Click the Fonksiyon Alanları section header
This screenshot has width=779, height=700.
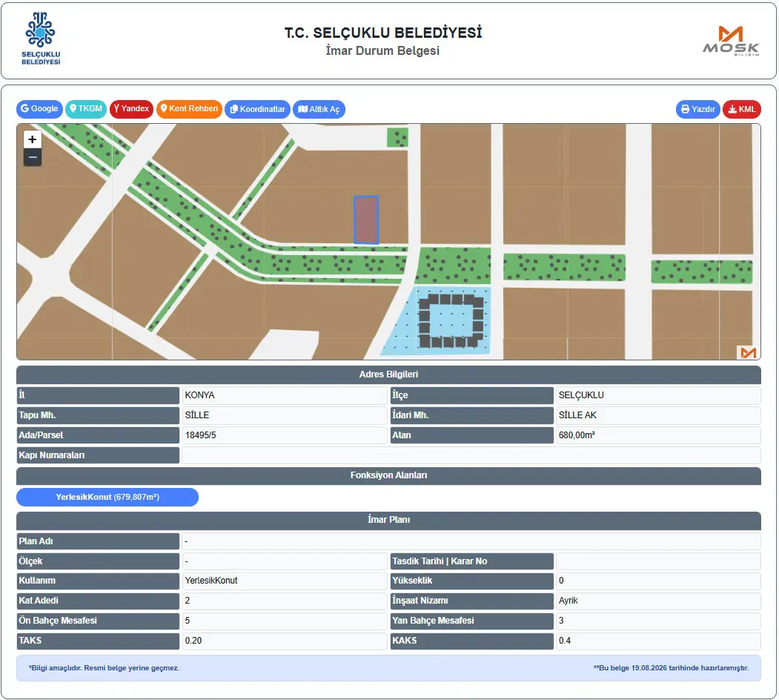pyautogui.click(x=388, y=476)
